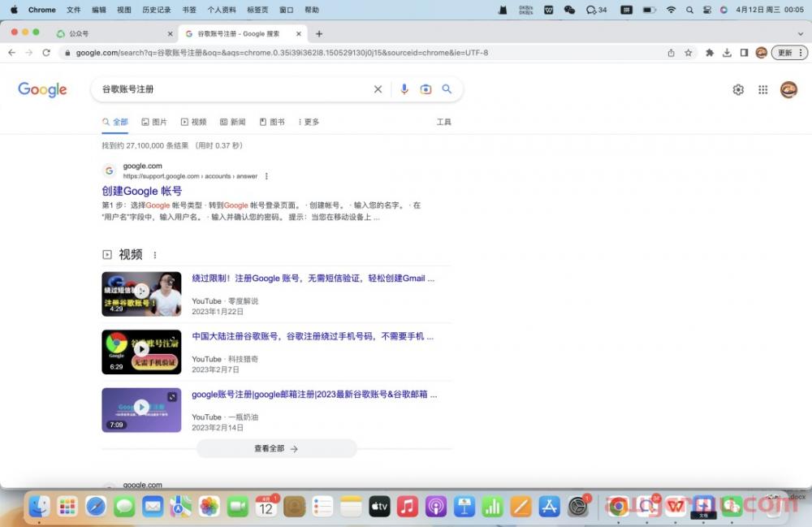Play the 6:29 video thumbnail
This screenshot has height=527, width=812.
(x=141, y=352)
